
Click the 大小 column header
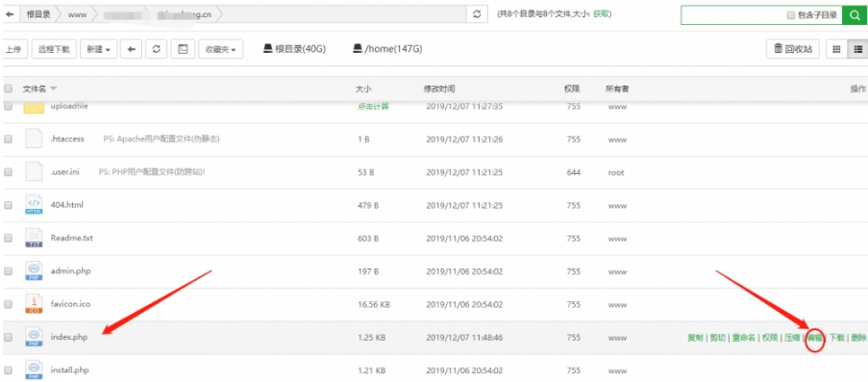pyautogui.click(x=363, y=89)
